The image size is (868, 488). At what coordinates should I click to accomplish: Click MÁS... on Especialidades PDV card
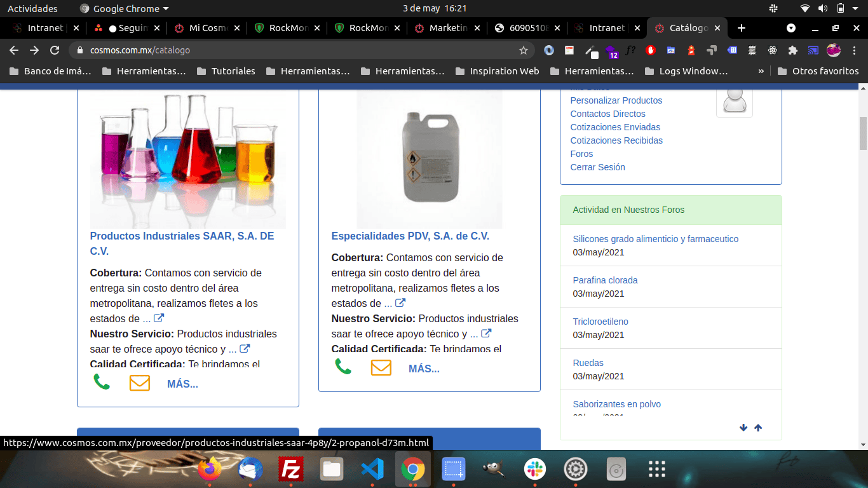click(x=424, y=369)
